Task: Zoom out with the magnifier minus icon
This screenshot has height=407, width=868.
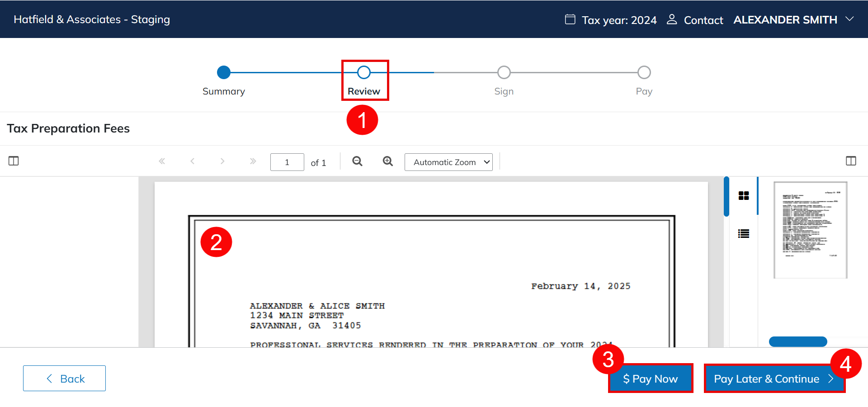Action: (x=357, y=161)
